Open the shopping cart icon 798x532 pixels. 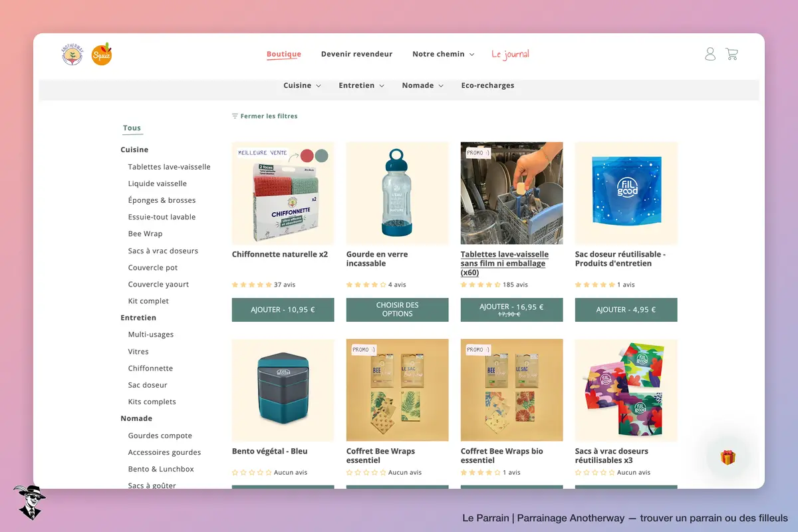coord(731,54)
